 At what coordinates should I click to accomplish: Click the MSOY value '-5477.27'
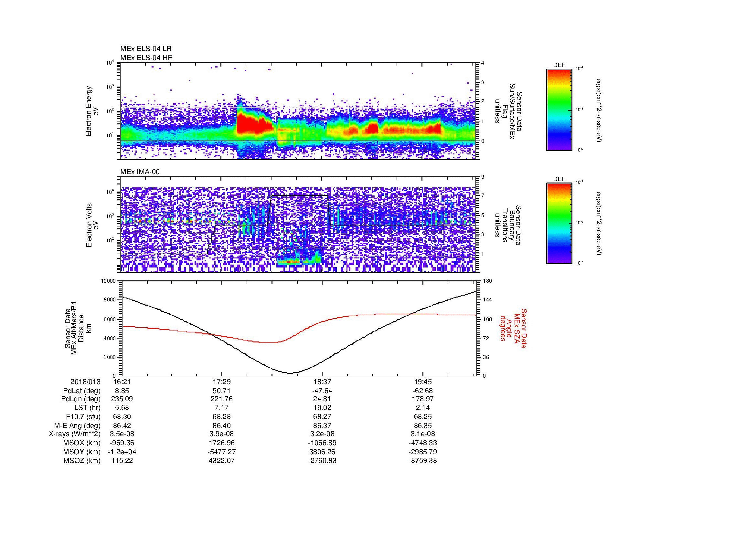(222, 452)
